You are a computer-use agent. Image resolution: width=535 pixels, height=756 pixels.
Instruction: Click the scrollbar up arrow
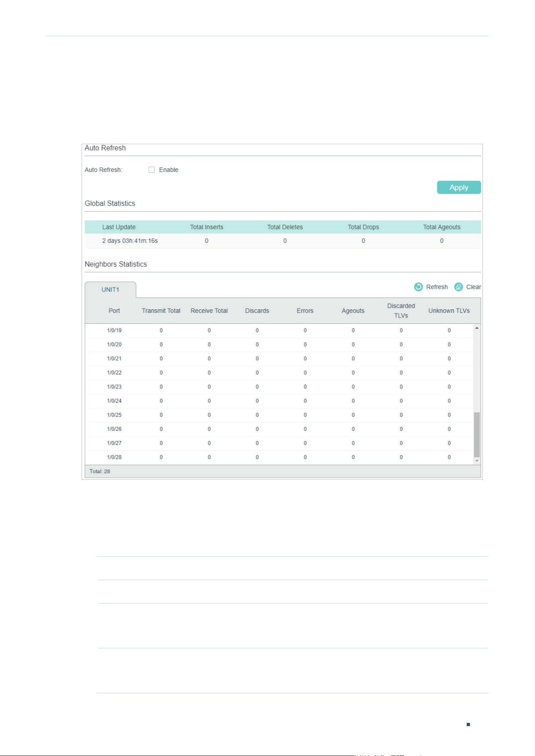tap(477, 328)
